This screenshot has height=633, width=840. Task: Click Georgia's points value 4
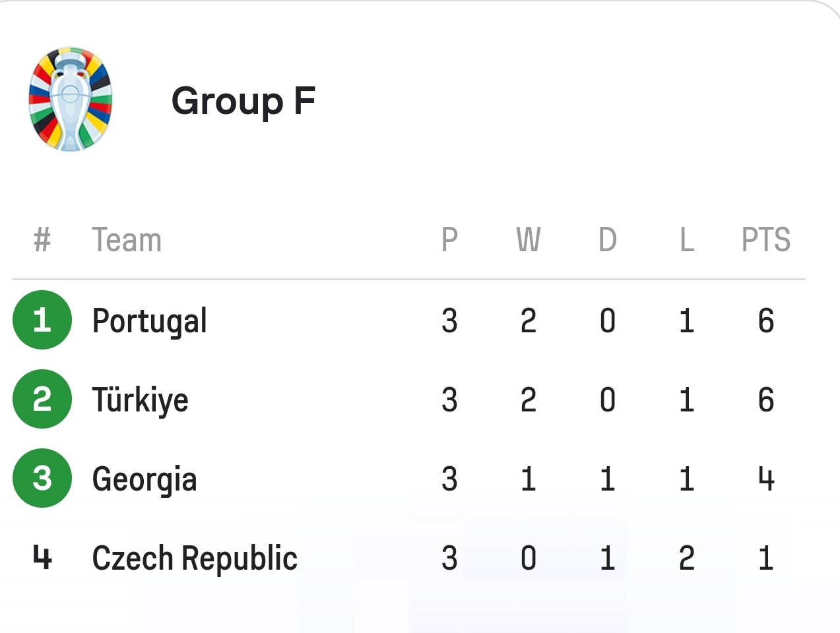(x=766, y=479)
